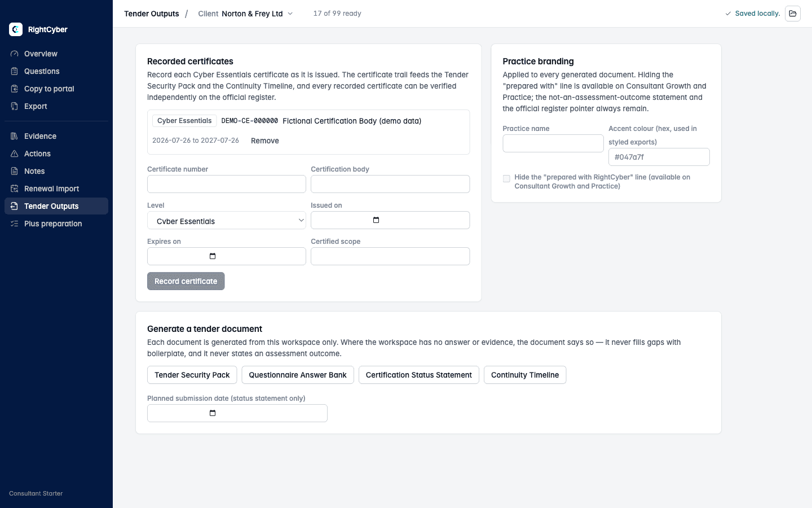
Task: Click the Copy to portal icon
Action: point(15,89)
